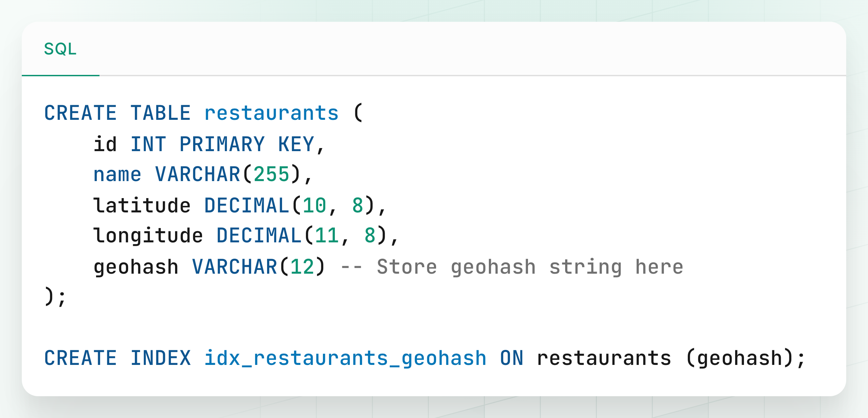This screenshot has width=868, height=418.
Task: Select the SQL tab
Action: 60,49
